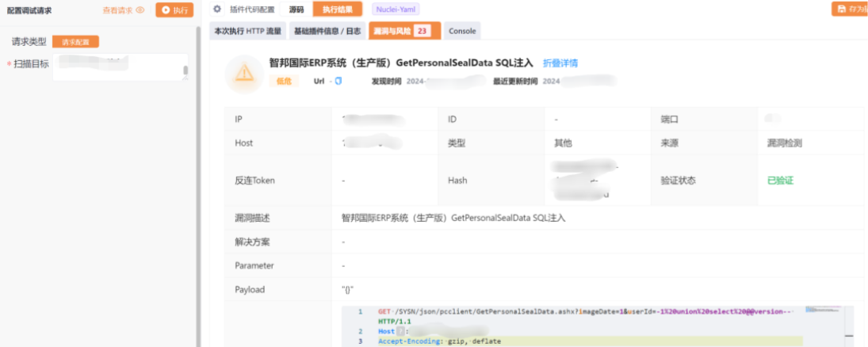Viewport: 868px width, 347px height.
Task: Click the eye icon next to 查看请求
Action: pos(140,10)
